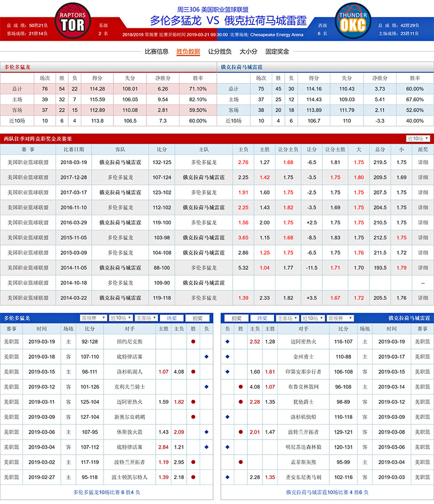434x504 pixels.
Task: Select the 胜负数据 tab
Action: tap(188, 51)
